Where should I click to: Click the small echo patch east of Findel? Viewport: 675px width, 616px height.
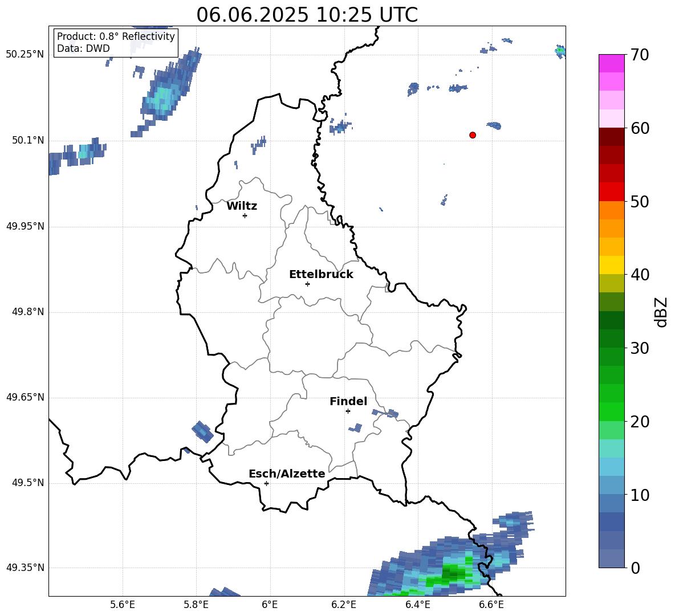[386, 413]
